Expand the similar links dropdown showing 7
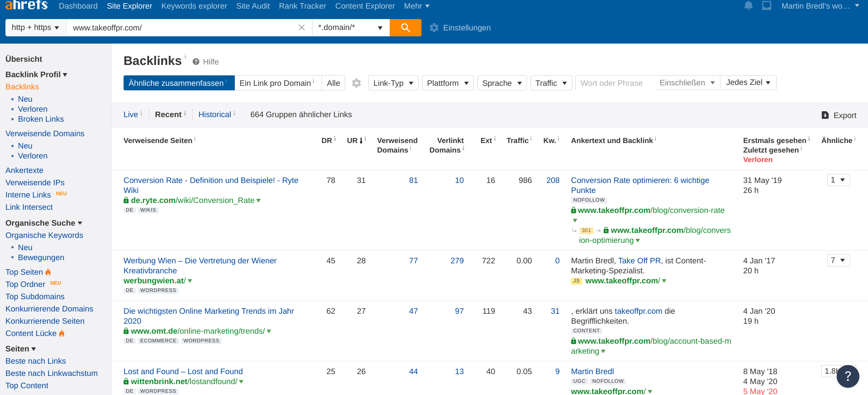The height and width of the screenshot is (395, 868). pos(838,260)
